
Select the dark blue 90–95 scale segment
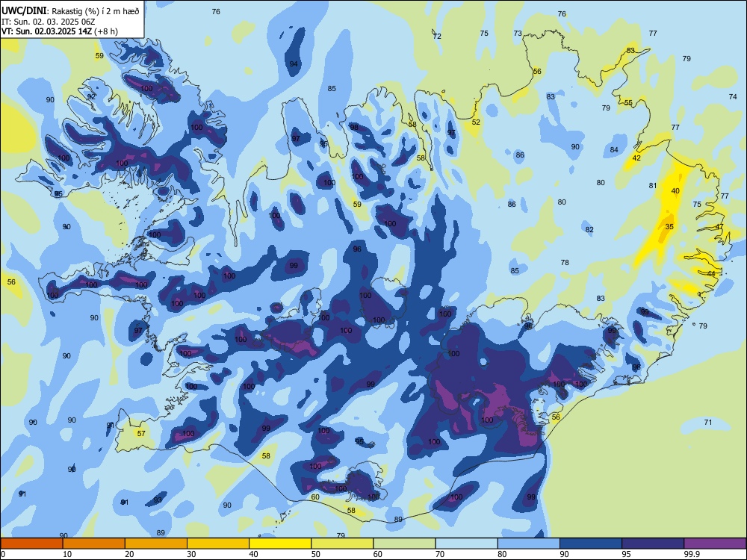tap(591, 544)
